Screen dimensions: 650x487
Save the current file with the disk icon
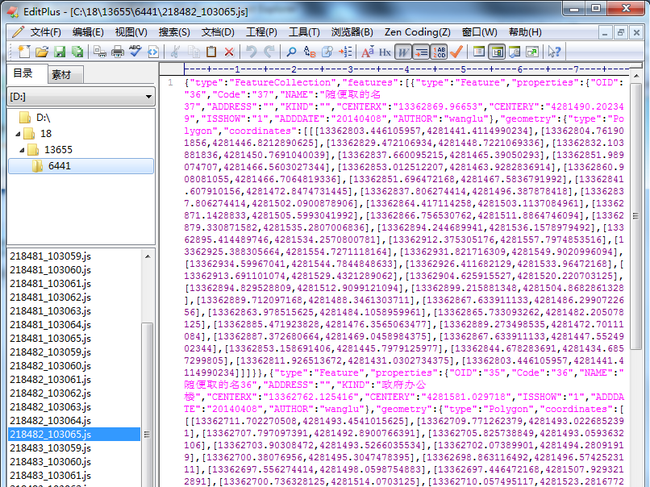click(60, 52)
